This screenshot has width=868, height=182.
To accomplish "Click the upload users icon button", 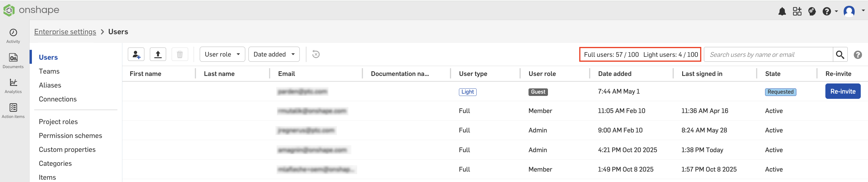I will tap(158, 54).
